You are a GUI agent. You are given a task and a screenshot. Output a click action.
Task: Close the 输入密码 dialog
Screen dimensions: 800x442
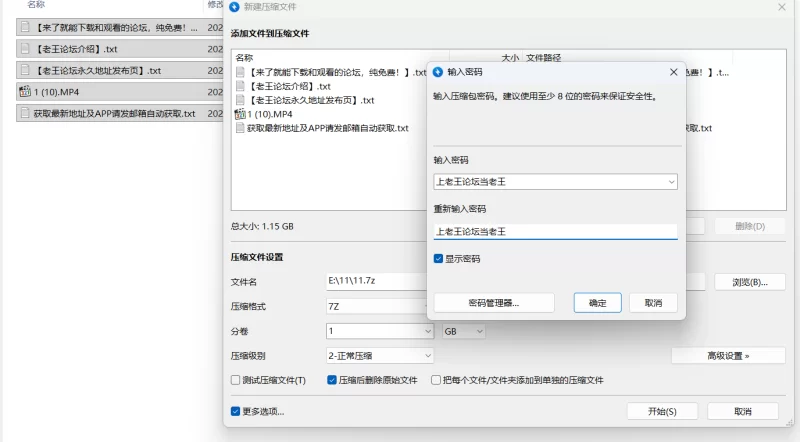(673, 72)
